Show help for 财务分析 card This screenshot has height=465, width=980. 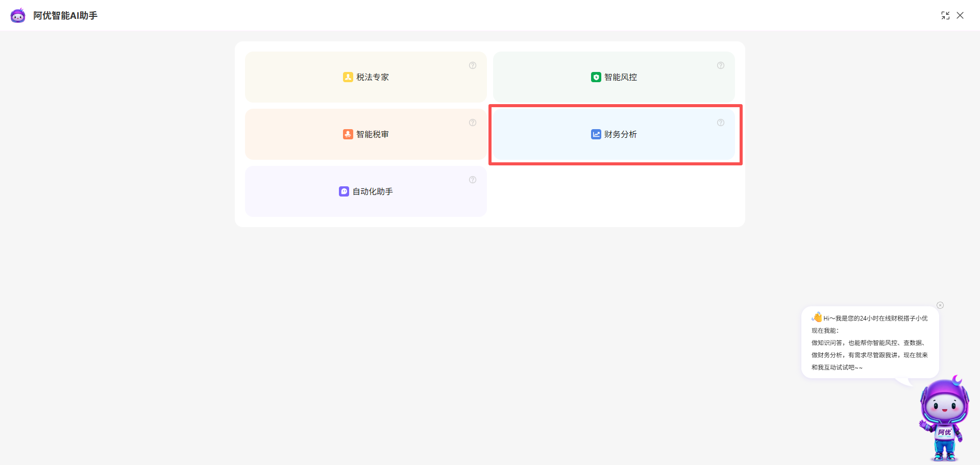coord(721,123)
